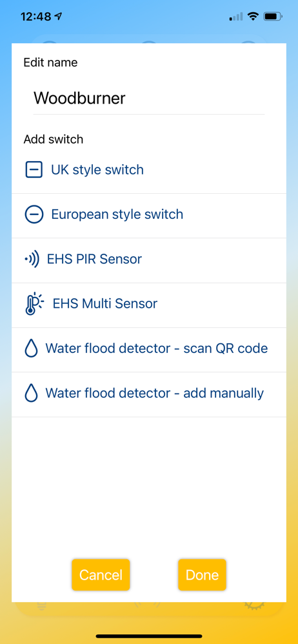The width and height of the screenshot is (298, 644).
Task: Select European style switch option
Action: pos(148,216)
